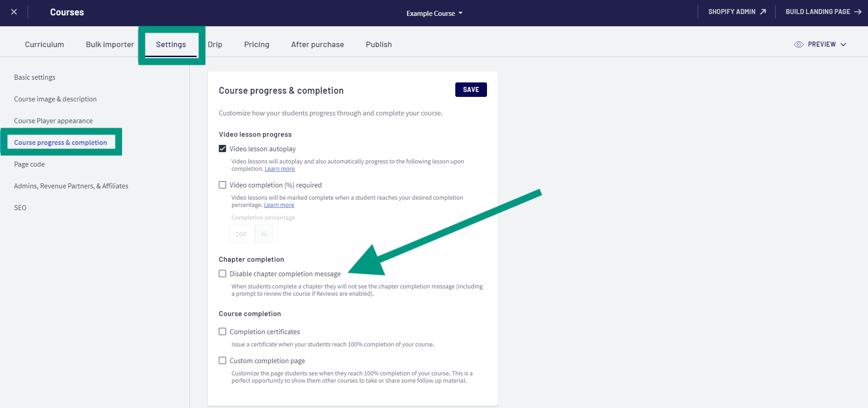Close the Courses editor with X icon
This screenshot has height=408, width=868.
click(x=14, y=12)
